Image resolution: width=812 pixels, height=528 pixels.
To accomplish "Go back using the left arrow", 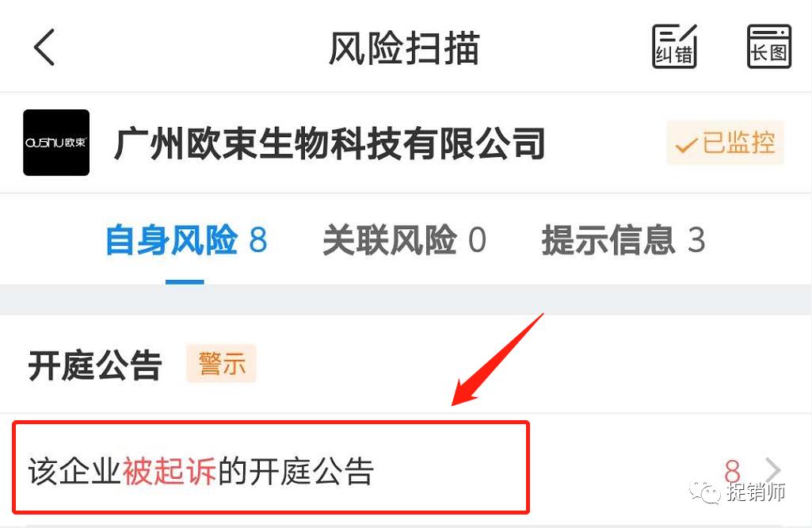I will pyautogui.click(x=44, y=47).
